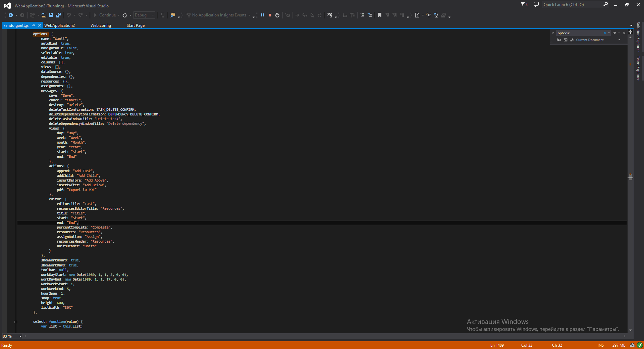The height and width of the screenshot is (349, 644).
Task: Pin the kendo.gantt.js tab
Action: 34,26
